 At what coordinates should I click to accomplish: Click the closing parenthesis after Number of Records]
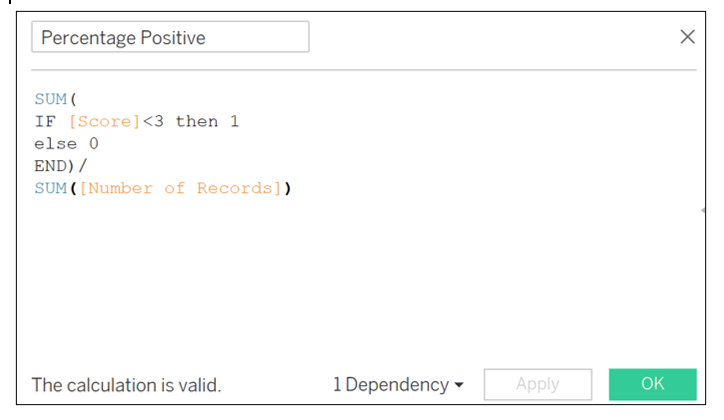coord(288,188)
